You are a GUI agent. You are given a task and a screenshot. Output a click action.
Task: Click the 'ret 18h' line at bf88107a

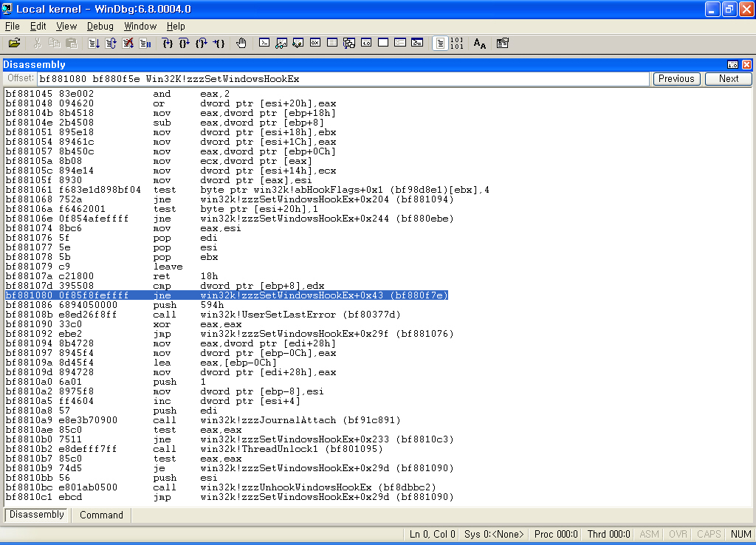[x=111, y=276]
